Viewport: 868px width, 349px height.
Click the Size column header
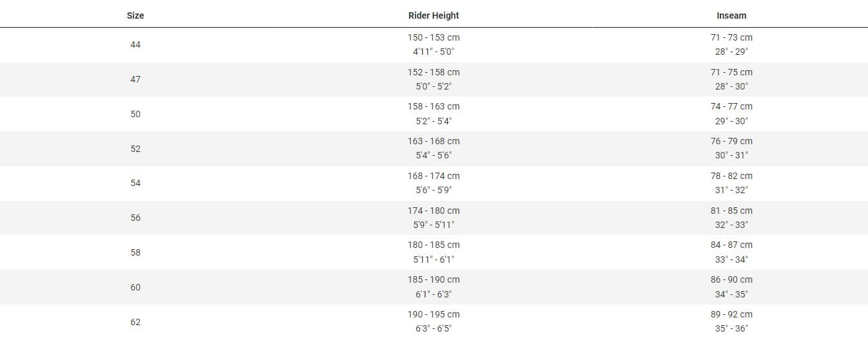(135, 15)
